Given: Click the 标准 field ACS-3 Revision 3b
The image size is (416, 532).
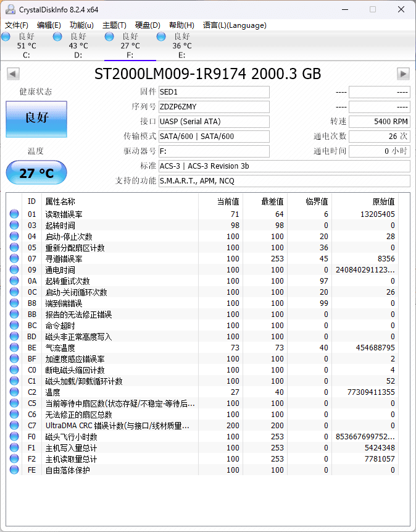Looking at the screenshot, I should [285, 166].
